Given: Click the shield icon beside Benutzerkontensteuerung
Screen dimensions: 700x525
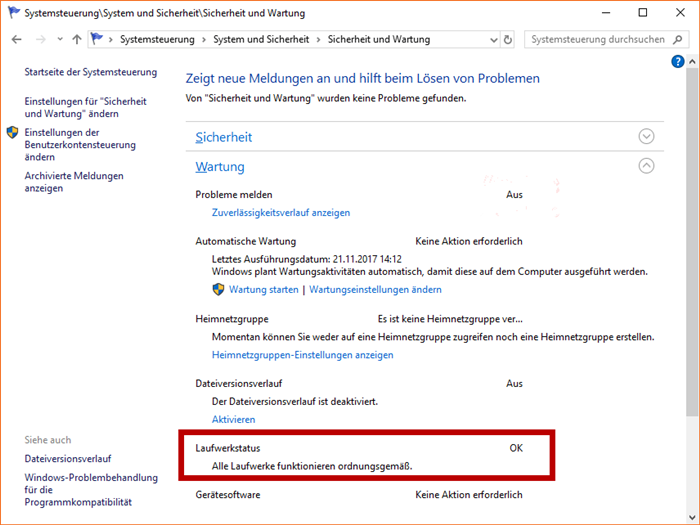Looking at the screenshot, I should pyautogui.click(x=12, y=132).
